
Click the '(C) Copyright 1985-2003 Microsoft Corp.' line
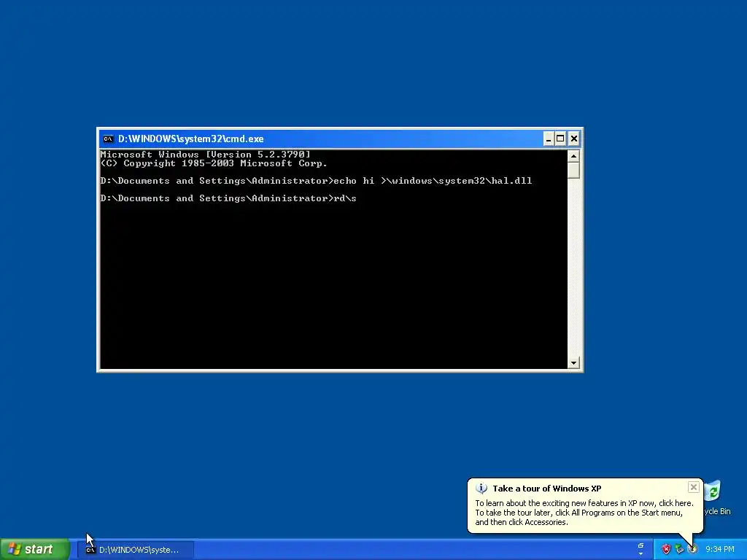tap(214, 163)
